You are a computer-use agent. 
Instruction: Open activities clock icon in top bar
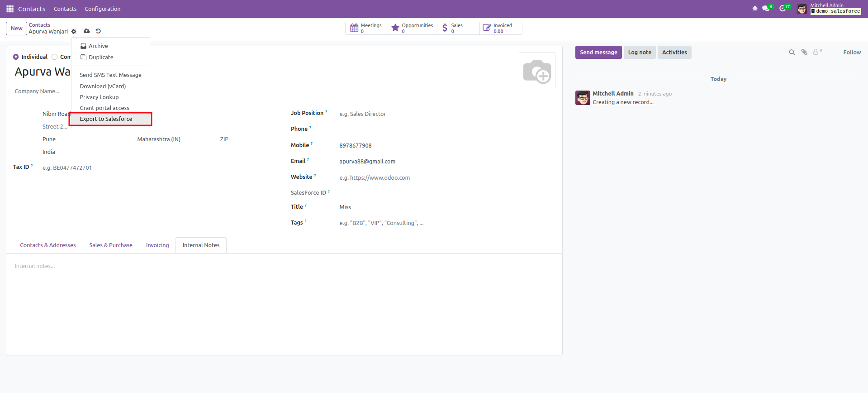(x=783, y=9)
